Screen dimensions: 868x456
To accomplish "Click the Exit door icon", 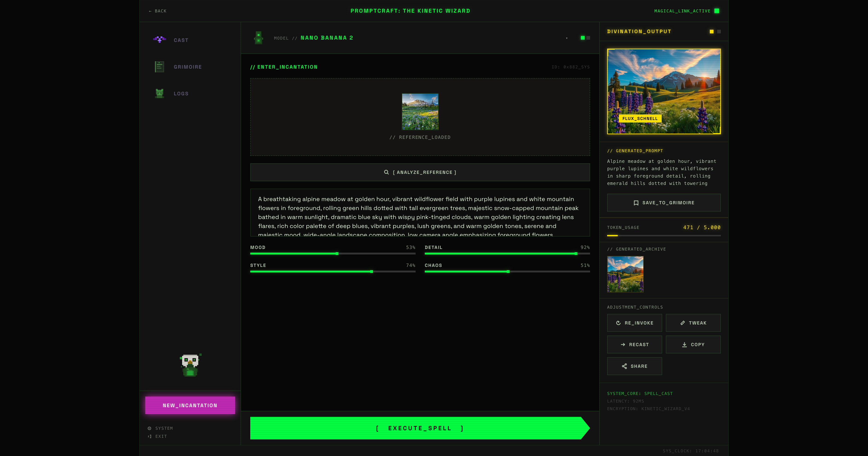I will pyautogui.click(x=149, y=436).
